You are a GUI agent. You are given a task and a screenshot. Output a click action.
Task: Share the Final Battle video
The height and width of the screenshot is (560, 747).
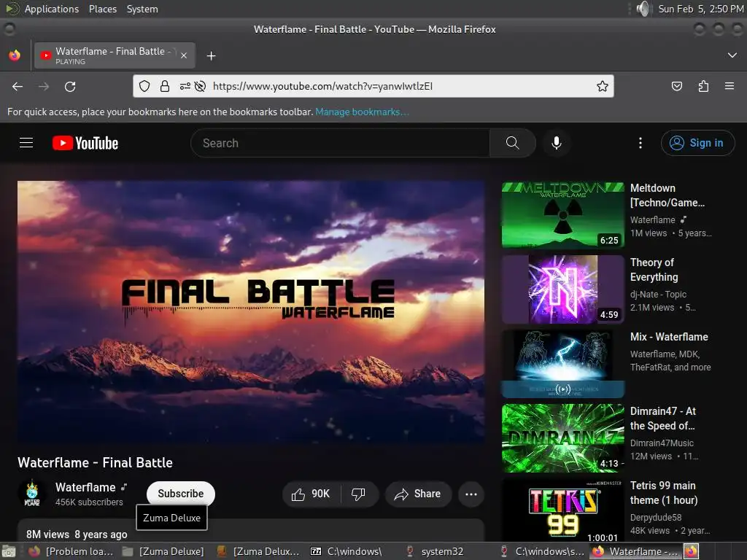[417, 494]
